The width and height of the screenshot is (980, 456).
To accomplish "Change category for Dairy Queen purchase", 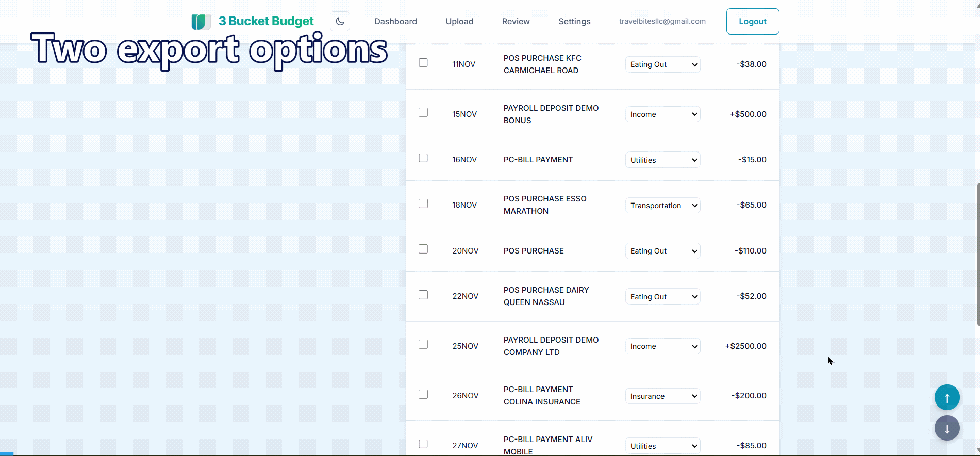I will coord(662,297).
